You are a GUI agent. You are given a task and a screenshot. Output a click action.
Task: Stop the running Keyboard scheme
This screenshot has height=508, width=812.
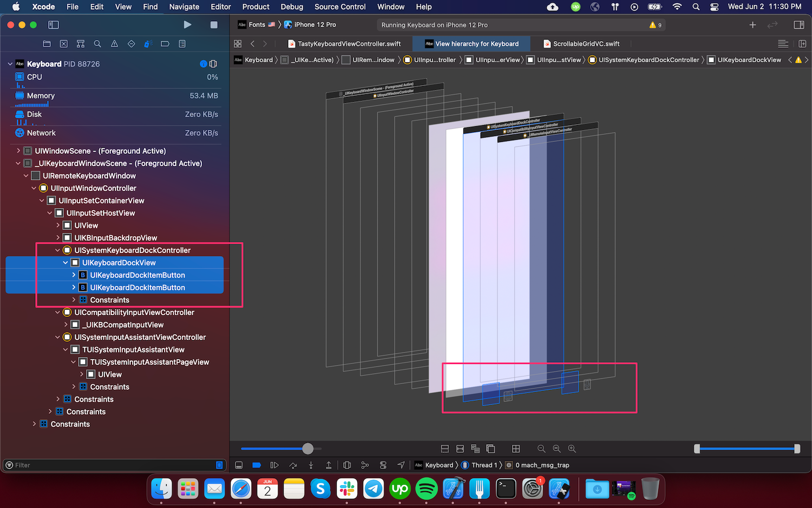click(x=214, y=25)
